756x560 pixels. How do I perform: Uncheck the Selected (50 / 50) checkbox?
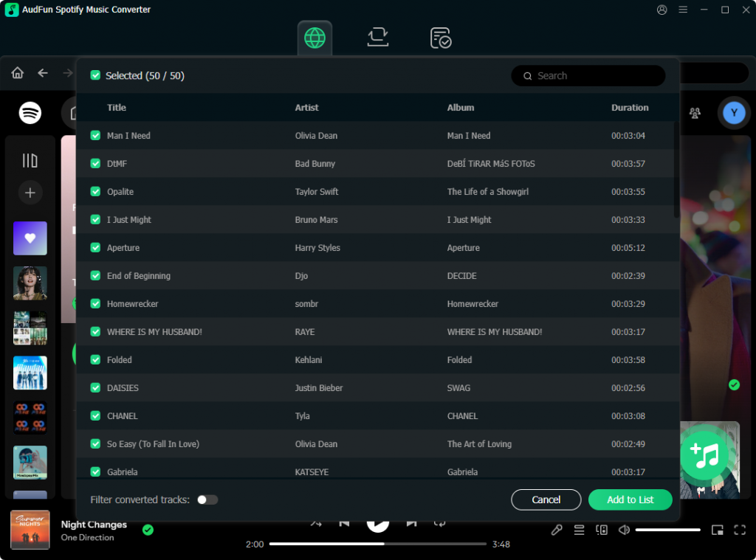[x=95, y=75]
